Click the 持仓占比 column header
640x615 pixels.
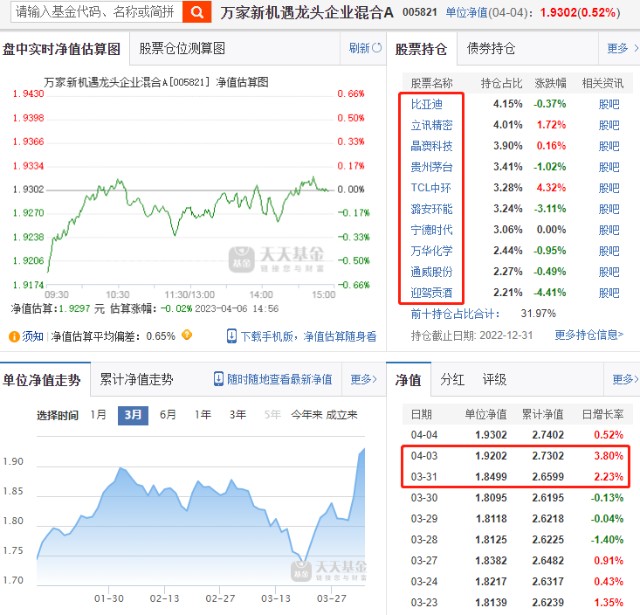502,83
